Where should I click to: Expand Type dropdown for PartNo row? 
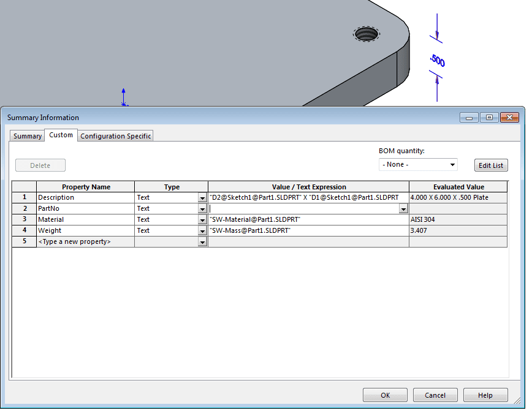coord(202,209)
